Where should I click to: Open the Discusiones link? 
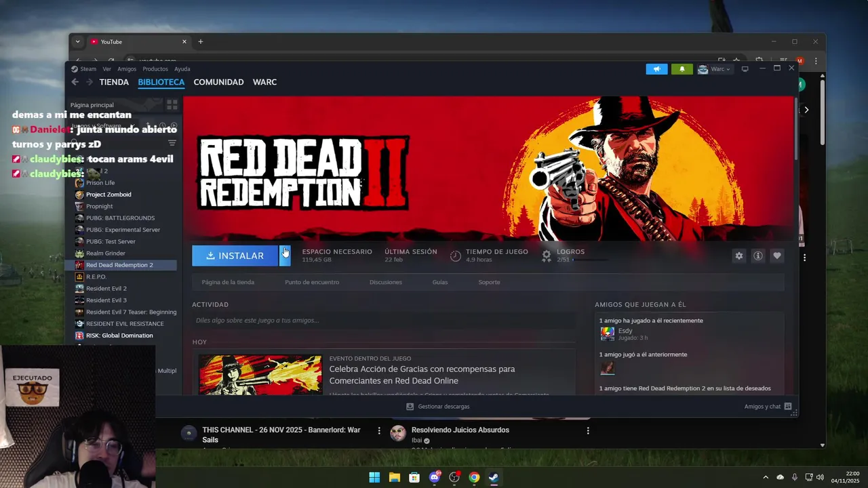pyautogui.click(x=386, y=282)
